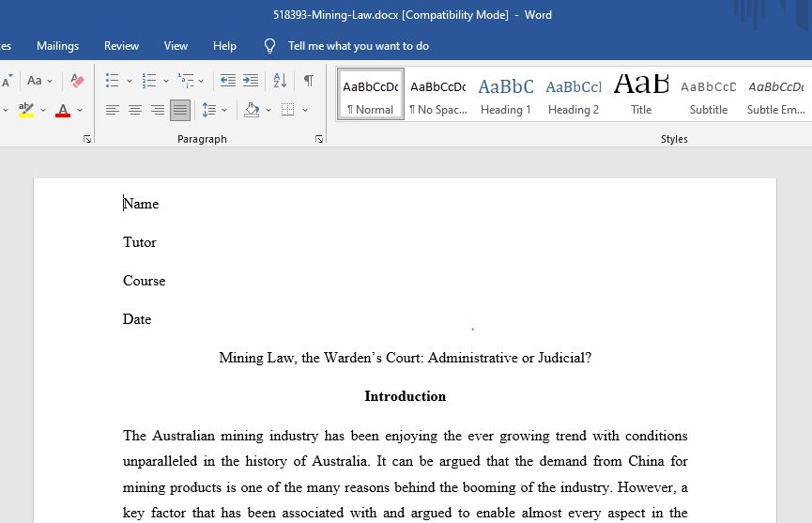Click the Line and Paragraph Spacing icon

pyautogui.click(x=209, y=110)
